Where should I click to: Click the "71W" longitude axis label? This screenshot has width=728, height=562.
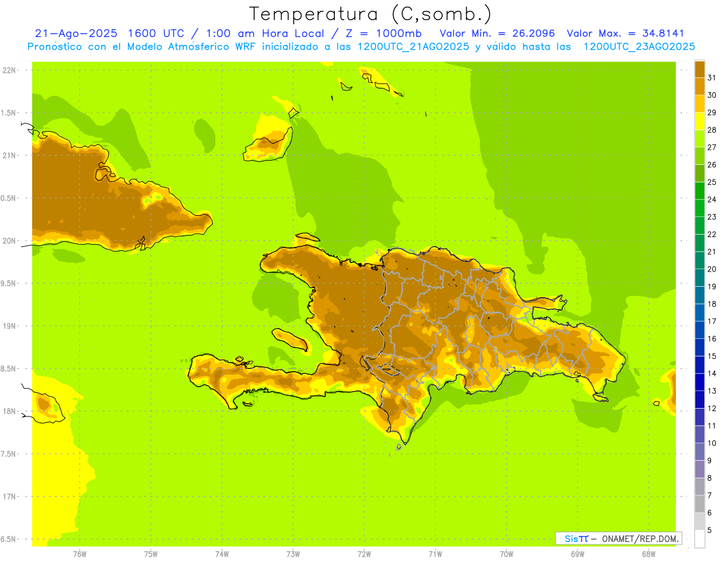point(435,554)
